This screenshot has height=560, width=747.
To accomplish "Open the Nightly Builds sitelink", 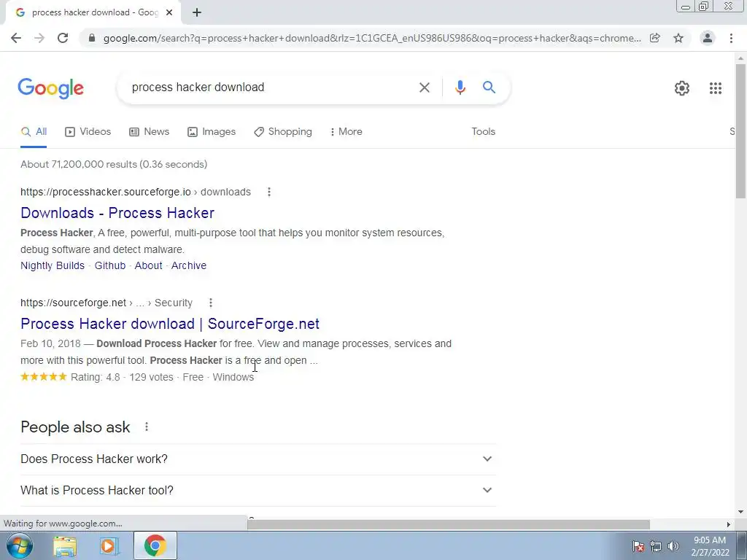I will pos(53,265).
